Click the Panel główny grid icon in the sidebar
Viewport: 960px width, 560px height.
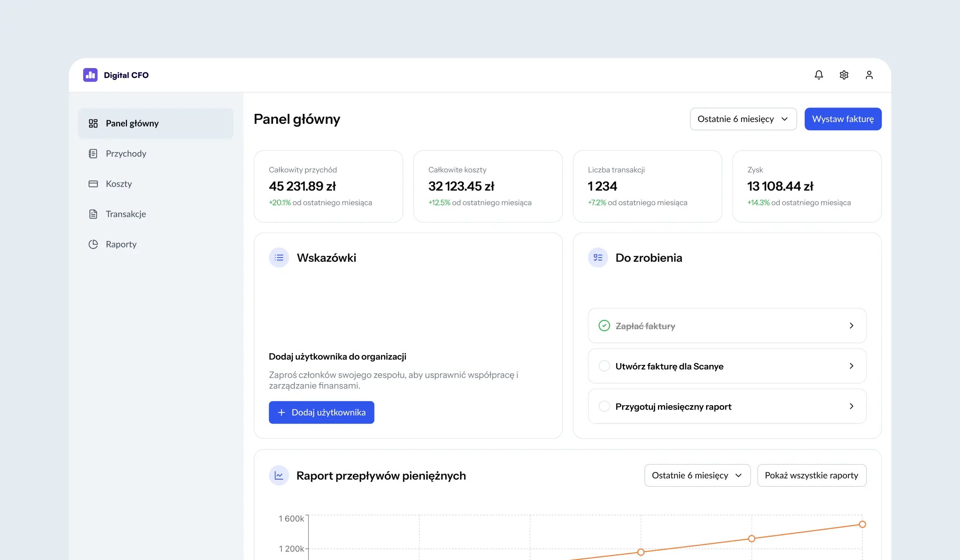tap(93, 123)
